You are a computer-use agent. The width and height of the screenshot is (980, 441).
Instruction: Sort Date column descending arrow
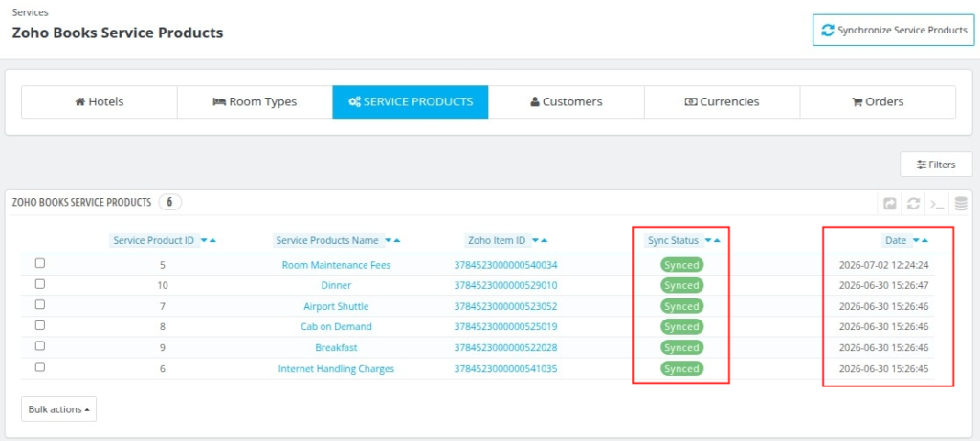(916, 240)
